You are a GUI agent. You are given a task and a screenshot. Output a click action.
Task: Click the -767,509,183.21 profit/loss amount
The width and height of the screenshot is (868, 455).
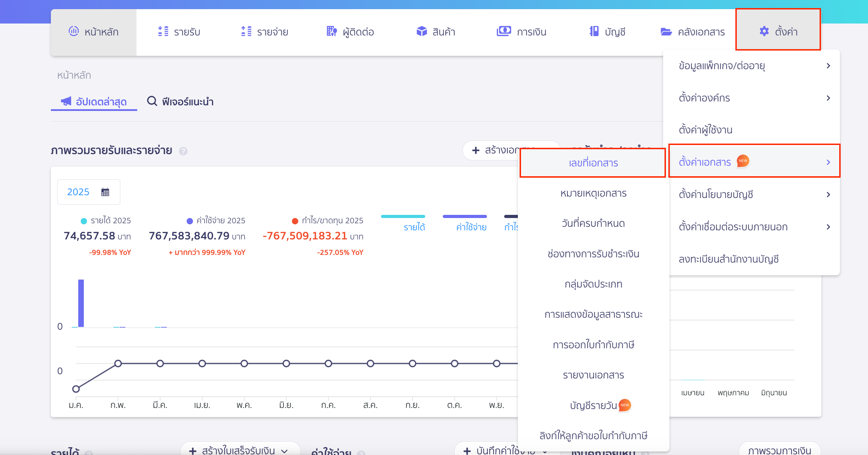click(x=305, y=236)
